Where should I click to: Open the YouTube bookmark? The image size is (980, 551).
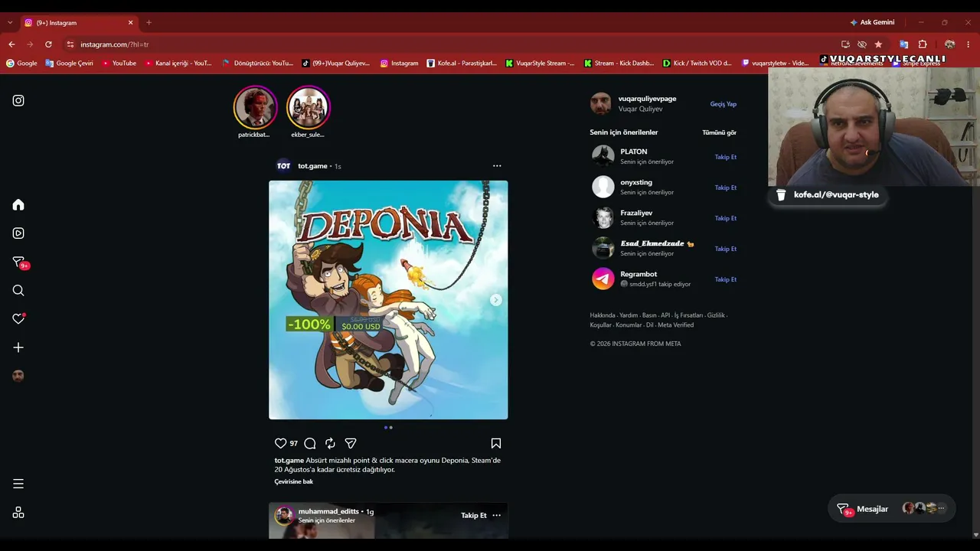119,64
